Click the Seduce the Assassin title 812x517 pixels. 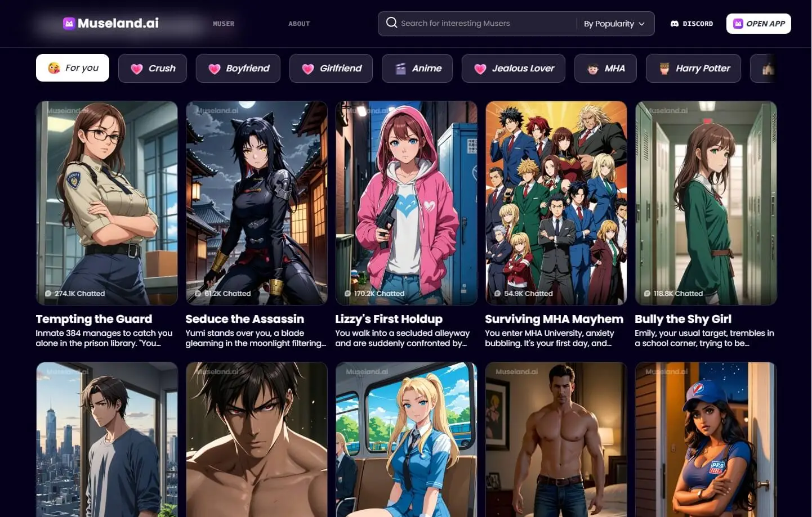(245, 319)
